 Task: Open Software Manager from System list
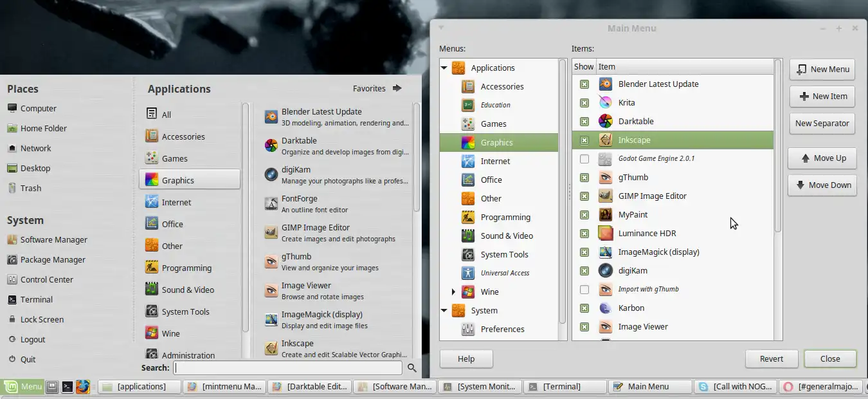tap(54, 239)
